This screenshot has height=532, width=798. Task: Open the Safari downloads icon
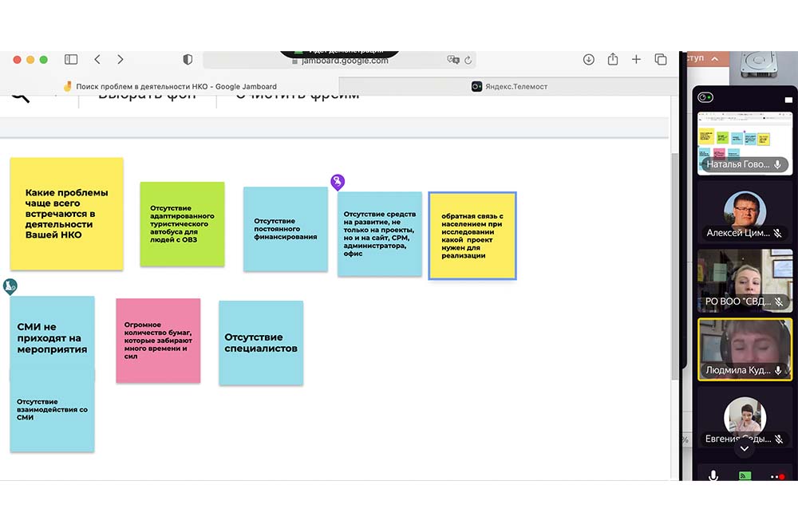click(x=589, y=59)
